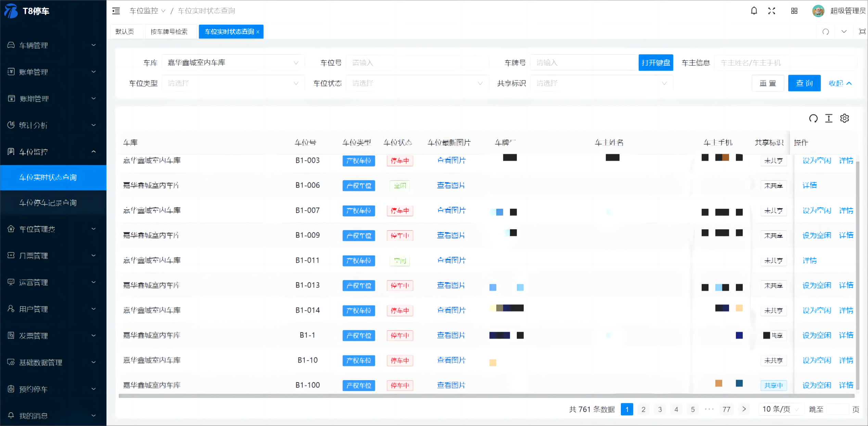Adjust table density with the row height icon
Viewport: 868px width, 426px height.
click(829, 118)
